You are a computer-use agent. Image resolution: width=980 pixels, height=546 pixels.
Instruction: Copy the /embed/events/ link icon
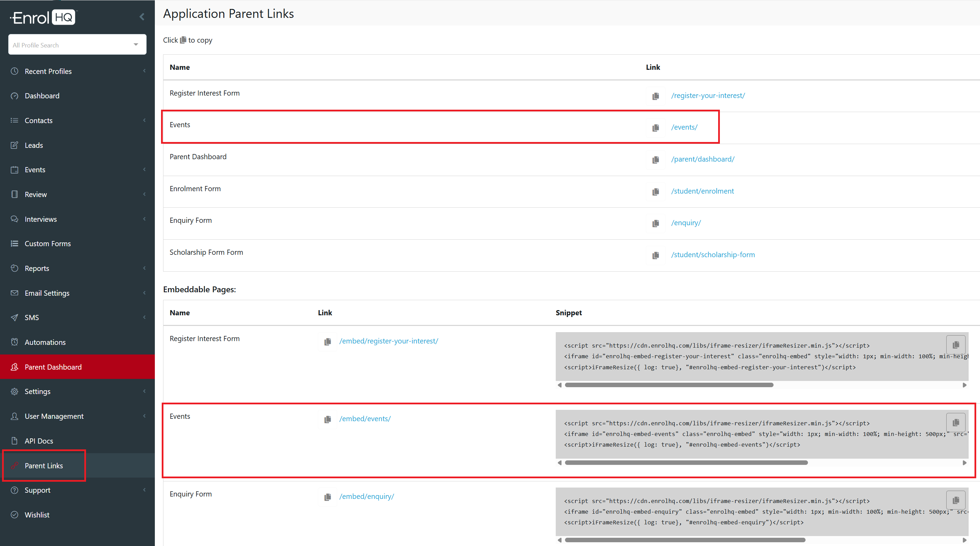(327, 419)
